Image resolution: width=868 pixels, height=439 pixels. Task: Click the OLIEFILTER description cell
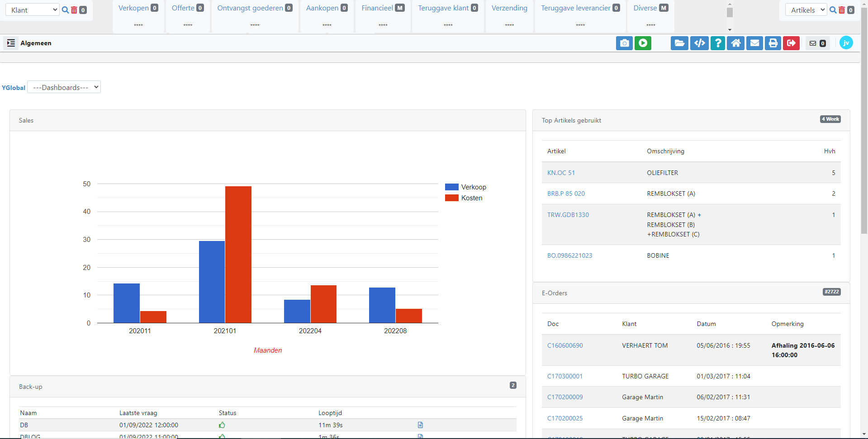(662, 173)
